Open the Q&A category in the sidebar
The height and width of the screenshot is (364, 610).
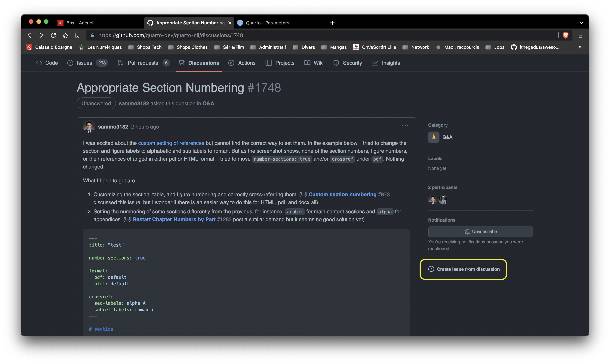point(447,137)
